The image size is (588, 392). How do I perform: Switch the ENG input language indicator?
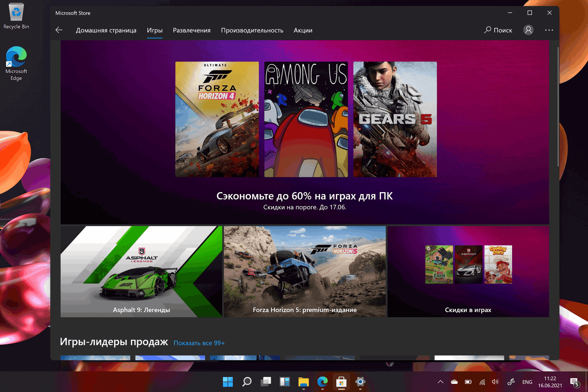(527, 382)
